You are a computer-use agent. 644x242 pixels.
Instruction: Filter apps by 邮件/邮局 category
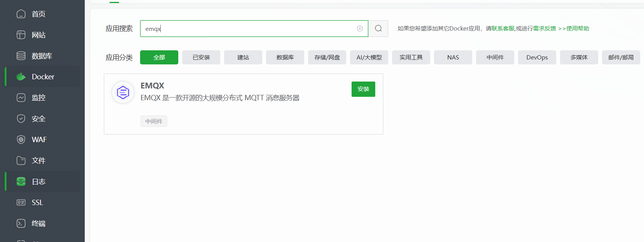pyautogui.click(x=621, y=58)
